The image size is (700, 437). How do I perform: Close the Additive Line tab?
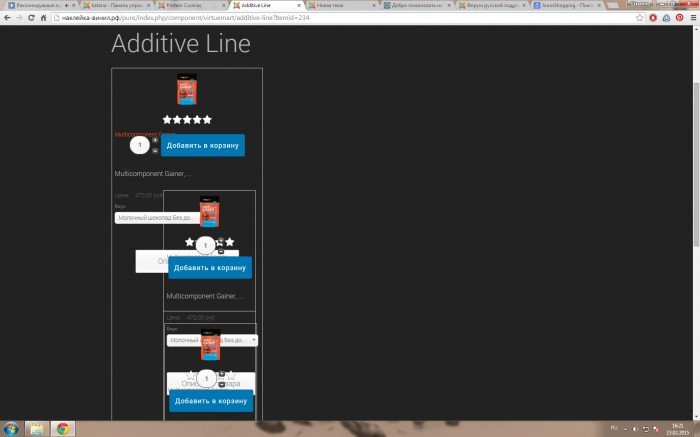[x=299, y=5]
